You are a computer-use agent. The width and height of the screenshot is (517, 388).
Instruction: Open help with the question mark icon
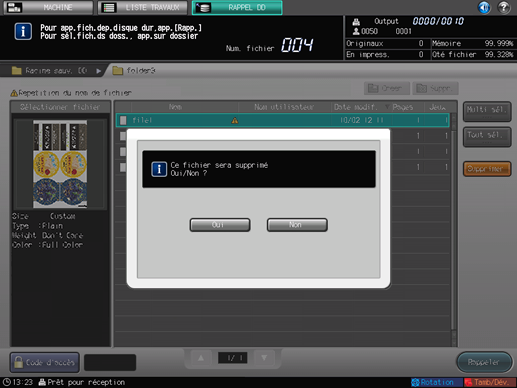click(504, 7)
